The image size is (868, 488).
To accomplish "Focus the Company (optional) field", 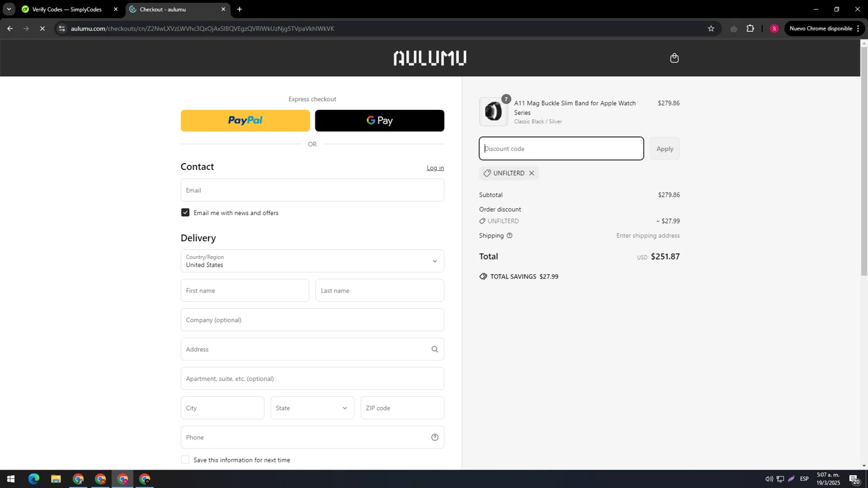I will tap(312, 320).
